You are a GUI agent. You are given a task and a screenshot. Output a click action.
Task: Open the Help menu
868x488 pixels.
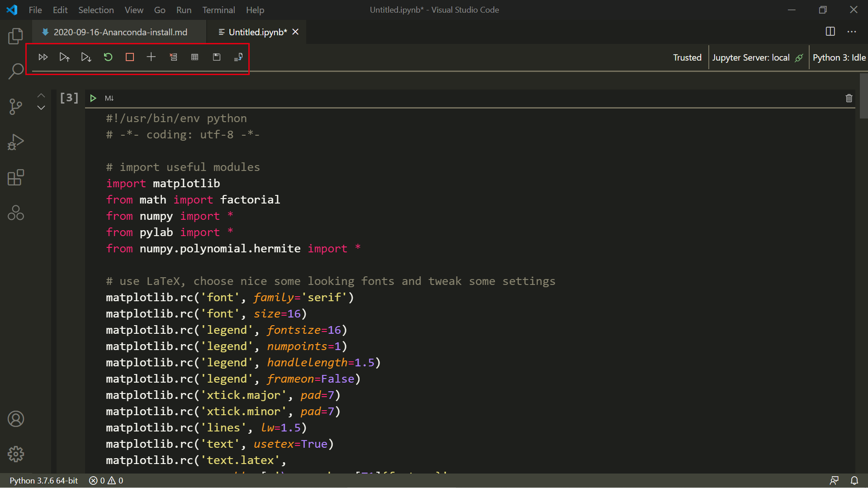255,10
